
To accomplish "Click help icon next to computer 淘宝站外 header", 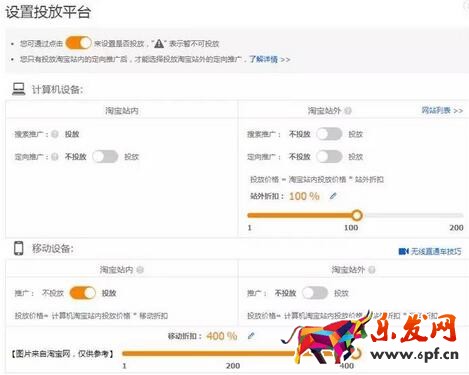I will [348, 111].
